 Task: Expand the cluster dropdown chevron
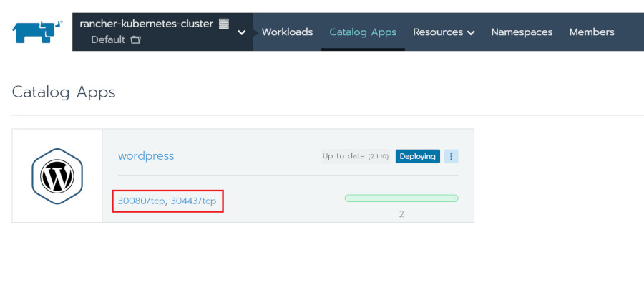click(242, 32)
